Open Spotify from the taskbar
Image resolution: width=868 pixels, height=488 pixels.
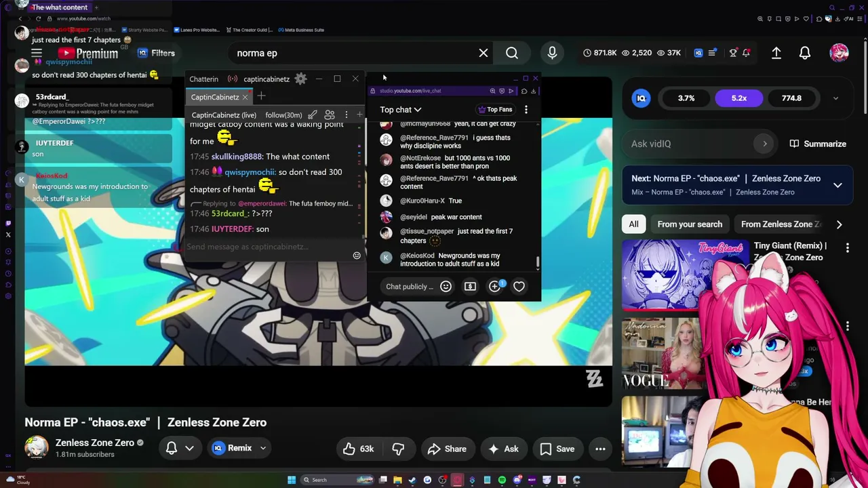pos(502,480)
